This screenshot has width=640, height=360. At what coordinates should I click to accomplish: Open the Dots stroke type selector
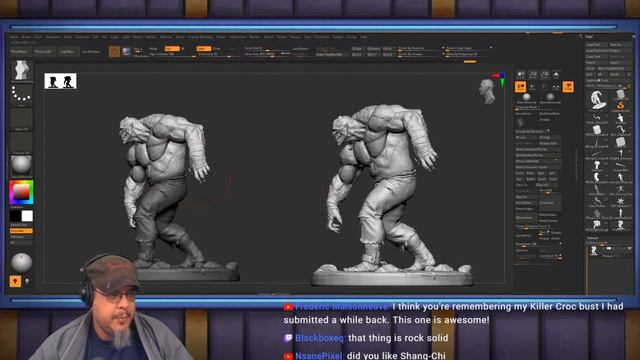pyautogui.click(x=21, y=95)
